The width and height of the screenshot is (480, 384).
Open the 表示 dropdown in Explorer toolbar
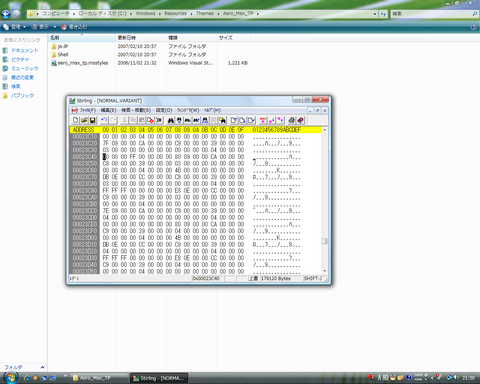click(x=44, y=27)
